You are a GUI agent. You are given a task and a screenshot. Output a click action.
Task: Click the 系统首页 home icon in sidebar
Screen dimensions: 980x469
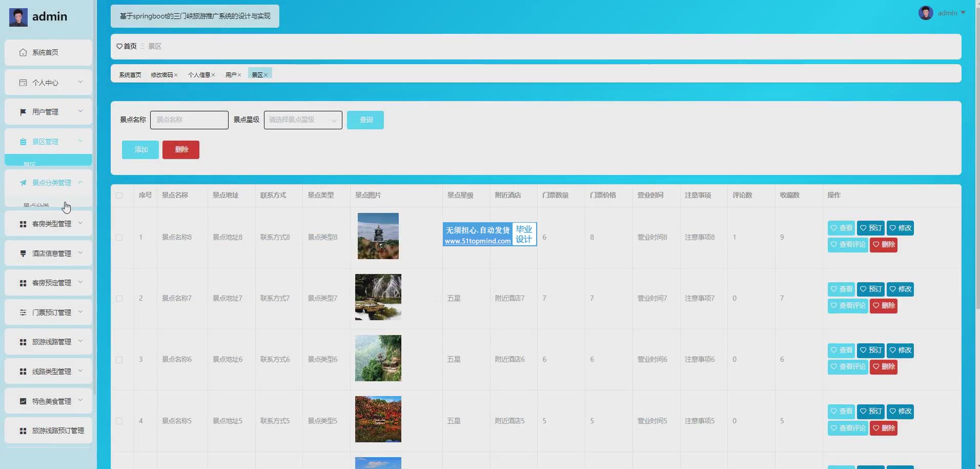click(23, 52)
